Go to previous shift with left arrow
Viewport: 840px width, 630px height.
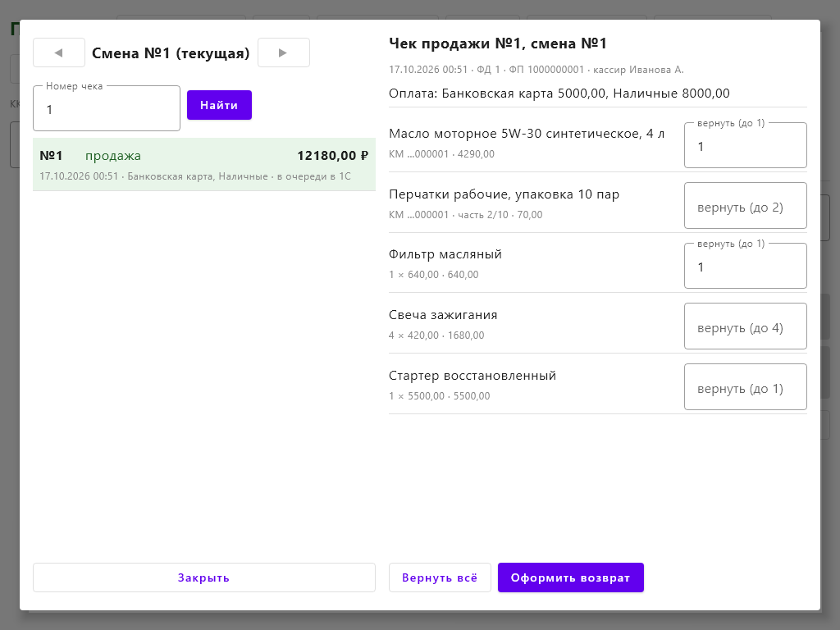pyautogui.click(x=59, y=52)
